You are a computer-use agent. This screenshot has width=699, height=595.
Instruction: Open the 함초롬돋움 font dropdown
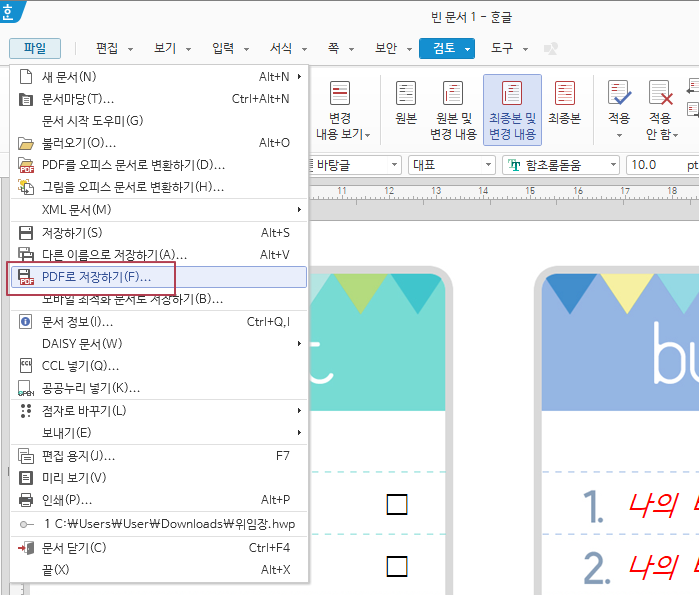[613, 165]
